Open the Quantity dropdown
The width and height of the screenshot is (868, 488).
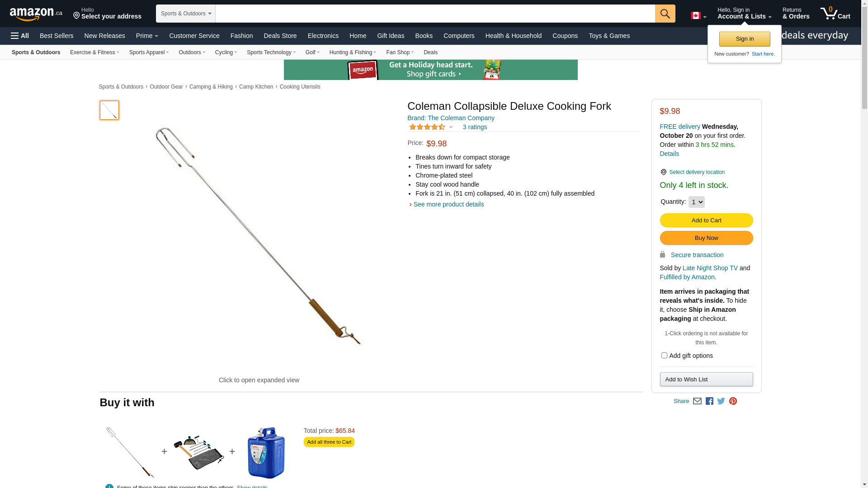tap(696, 202)
